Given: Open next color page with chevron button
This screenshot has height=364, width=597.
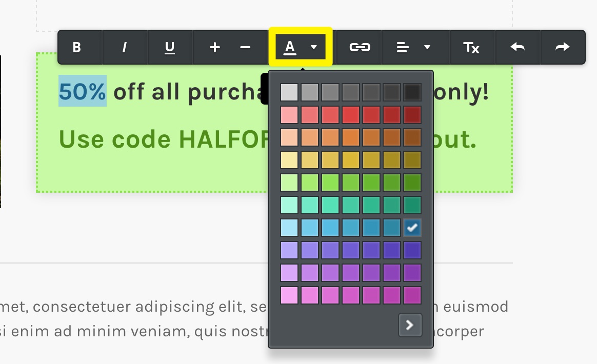Looking at the screenshot, I should coord(410,325).
